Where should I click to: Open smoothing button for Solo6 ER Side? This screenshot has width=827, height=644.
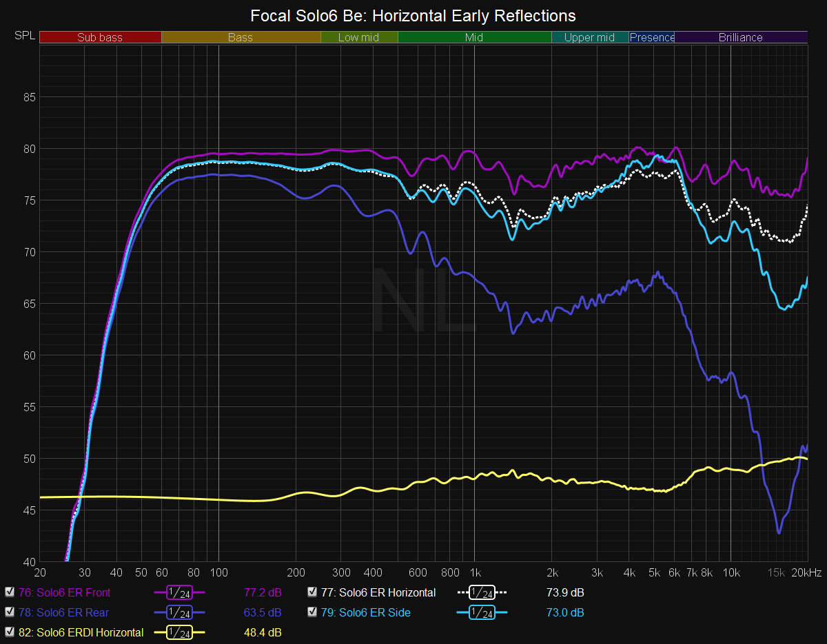click(482, 612)
